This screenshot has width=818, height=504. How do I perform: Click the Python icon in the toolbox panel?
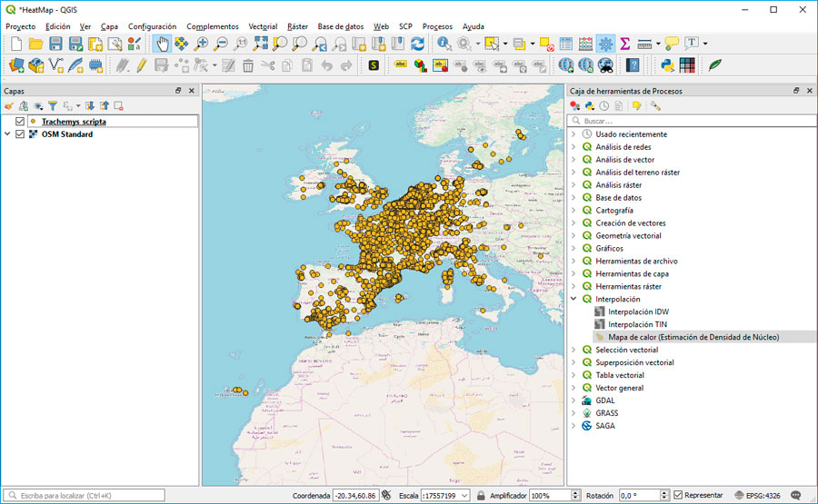(590, 106)
